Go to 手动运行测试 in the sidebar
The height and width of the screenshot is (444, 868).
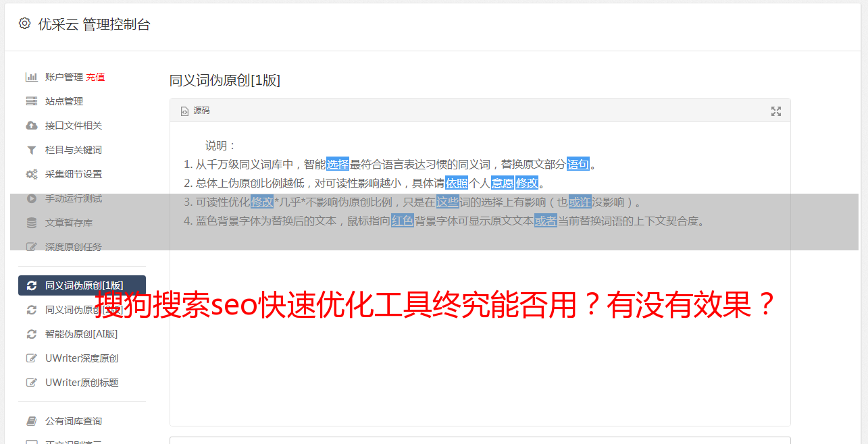pyautogui.click(x=82, y=198)
